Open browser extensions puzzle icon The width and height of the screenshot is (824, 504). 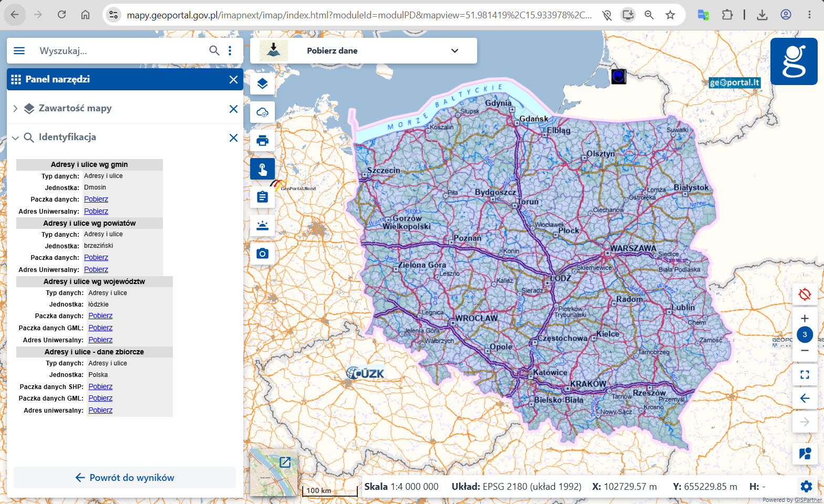[x=727, y=15]
